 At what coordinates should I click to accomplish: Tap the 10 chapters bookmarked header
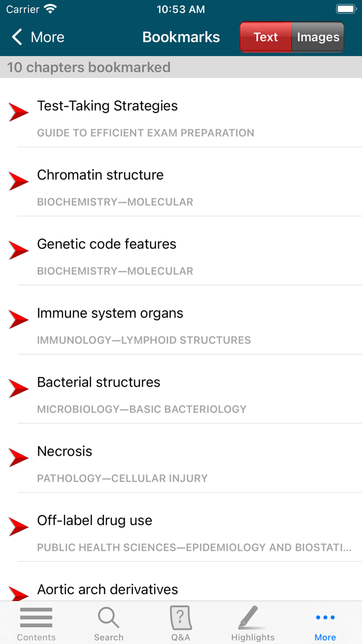point(88,67)
